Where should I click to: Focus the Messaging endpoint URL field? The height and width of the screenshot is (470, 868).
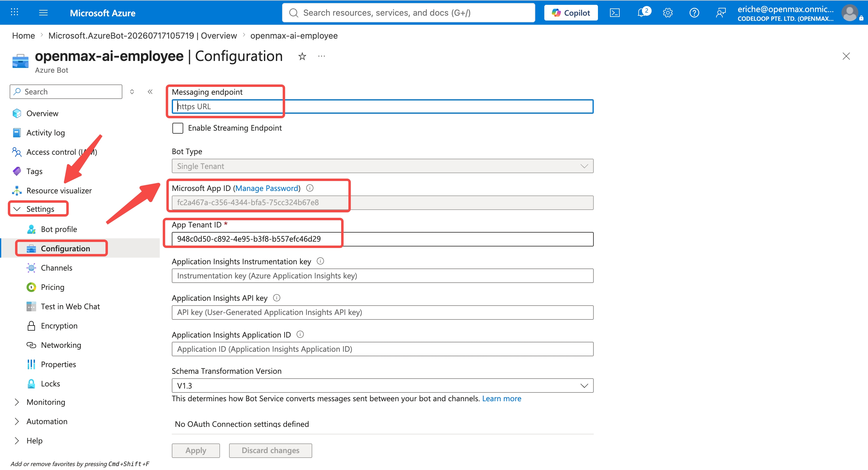coord(382,106)
